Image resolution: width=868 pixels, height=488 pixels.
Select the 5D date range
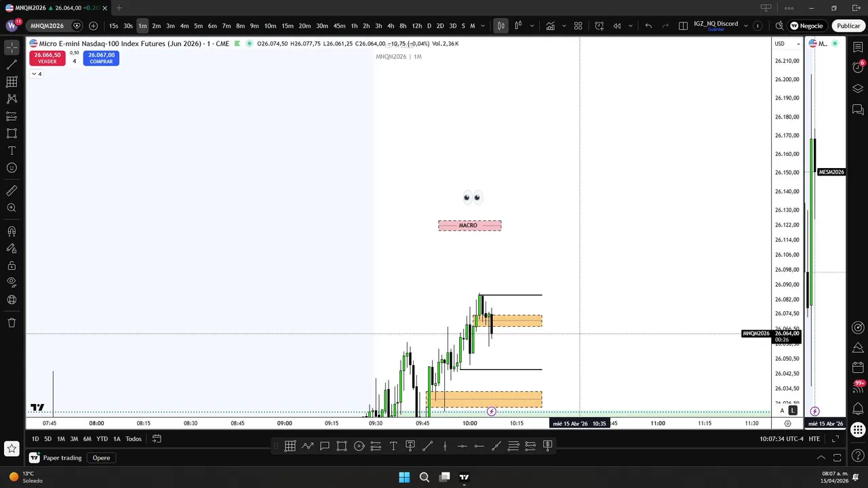pos(47,439)
